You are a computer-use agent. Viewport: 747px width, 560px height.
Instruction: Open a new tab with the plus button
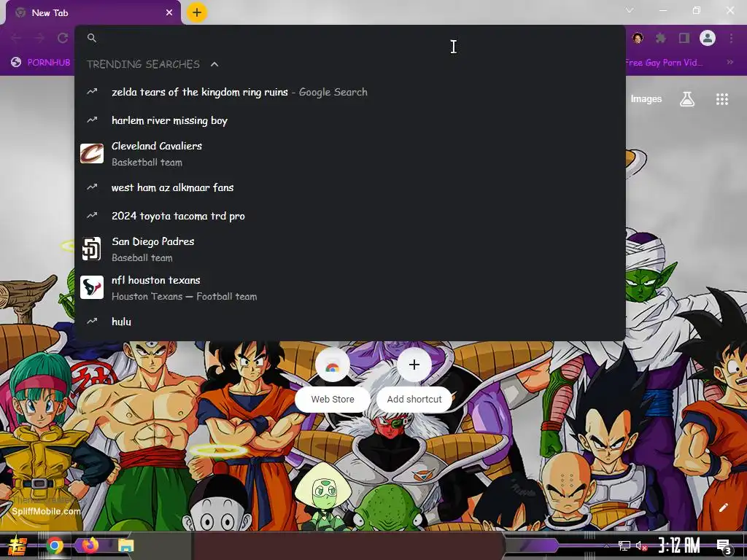tap(197, 12)
